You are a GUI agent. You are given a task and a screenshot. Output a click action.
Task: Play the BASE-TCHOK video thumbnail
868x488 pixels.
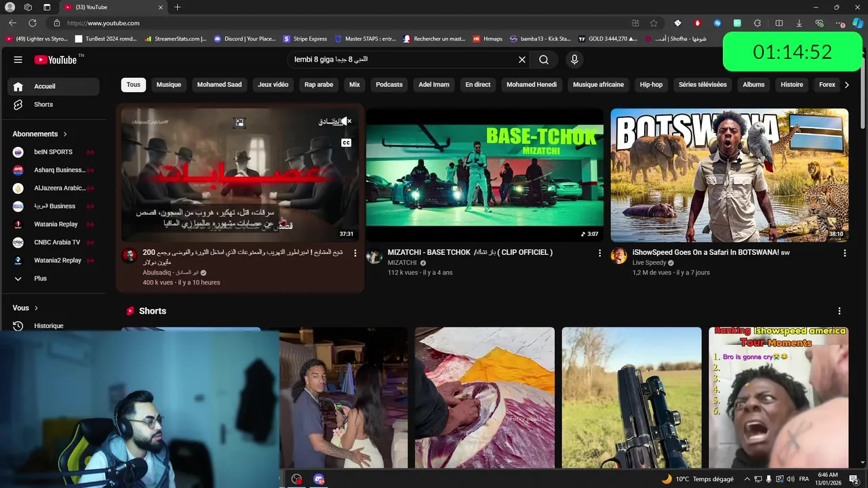click(x=484, y=175)
